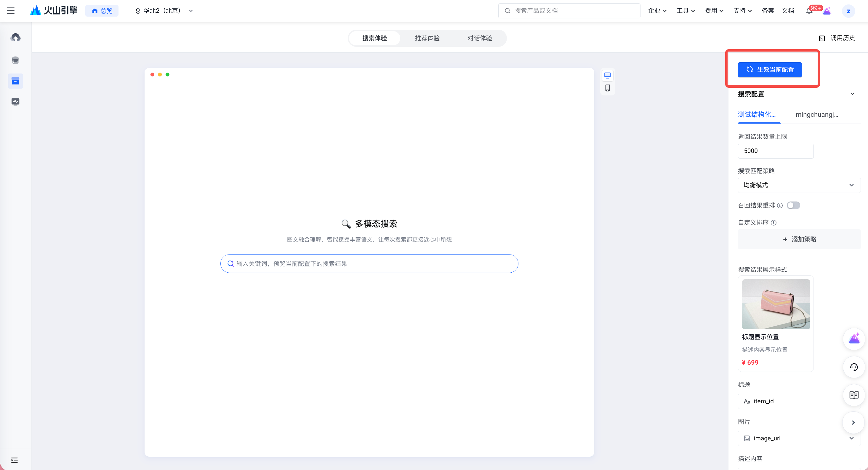Toggle 召回结果重排 switch
This screenshot has width=868, height=470.
tap(793, 205)
